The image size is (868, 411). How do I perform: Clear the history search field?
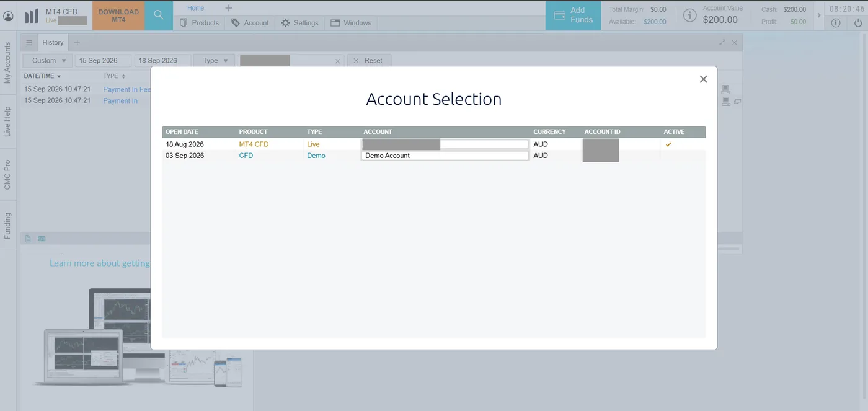pos(337,61)
